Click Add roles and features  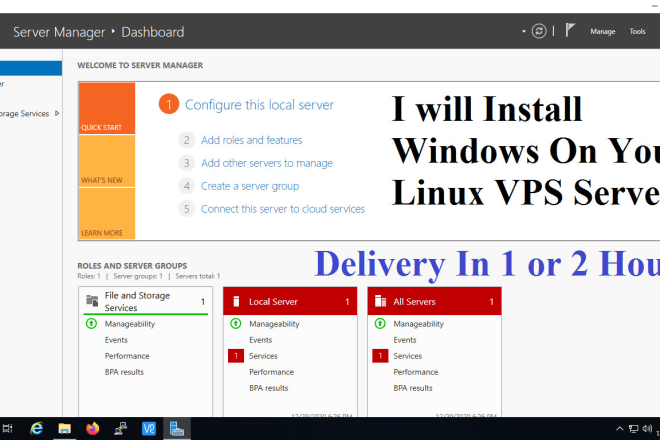(251, 140)
